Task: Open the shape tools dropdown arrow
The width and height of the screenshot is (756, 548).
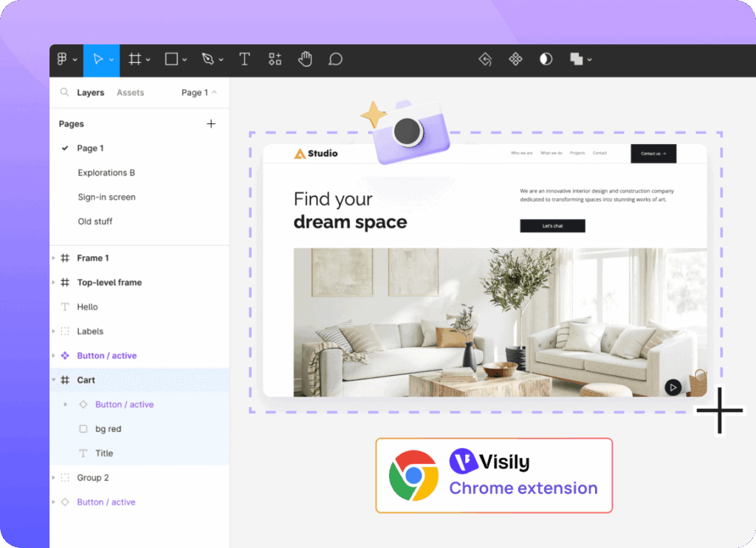Action: (184, 60)
